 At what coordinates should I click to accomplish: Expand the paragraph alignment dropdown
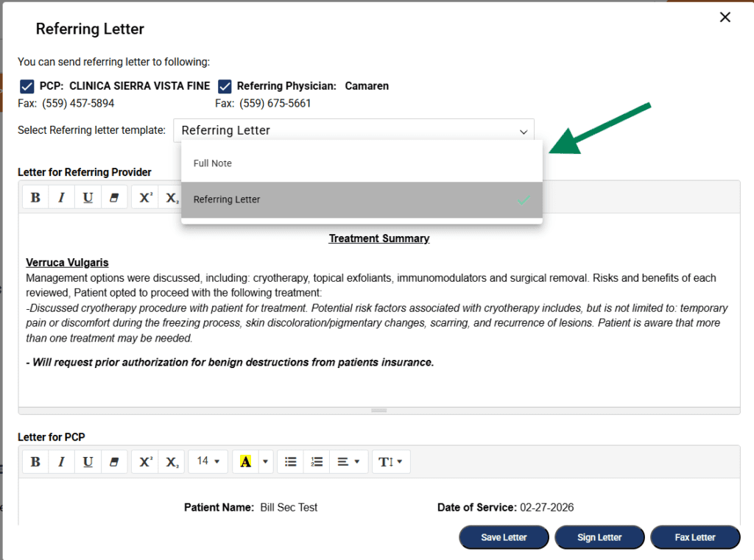pos(348,461)
